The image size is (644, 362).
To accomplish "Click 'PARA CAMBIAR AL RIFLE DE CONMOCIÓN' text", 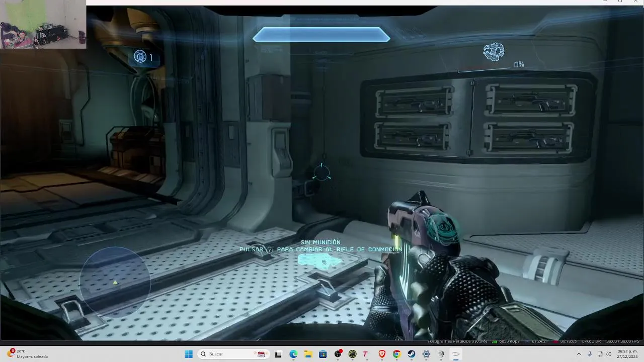I will pyautogui.click(x=339, y=249).
